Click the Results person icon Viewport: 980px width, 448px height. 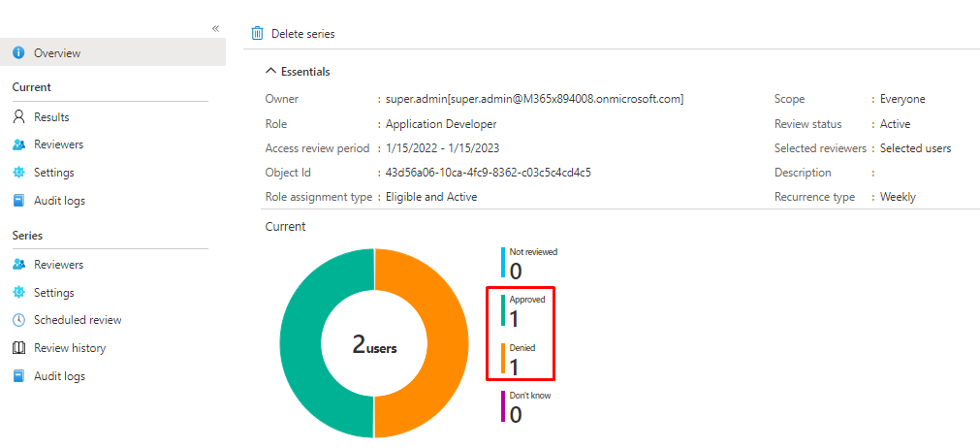[18, 117]
